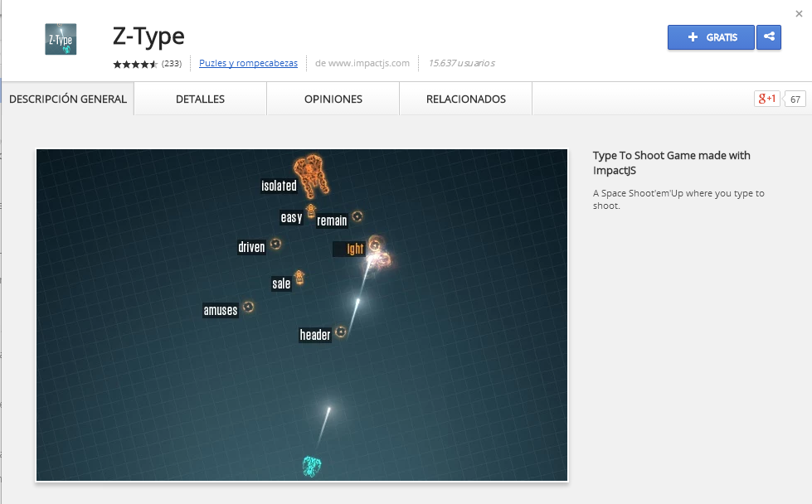Click 'Type To Shoot Game made with ImpactJS' heading
812x504 pixels.
672,162
